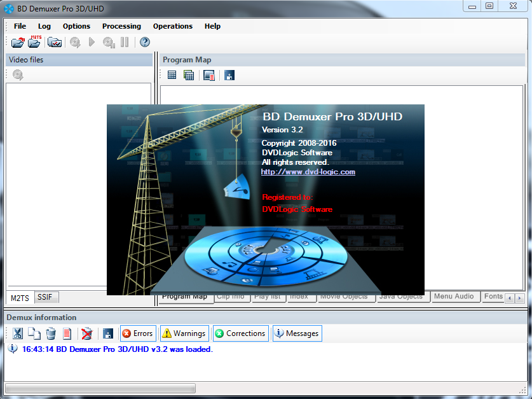Viewport: 532px width, 399px height.
Task: Click window list icon in Program Map
Action: click(x=209, y=75)
